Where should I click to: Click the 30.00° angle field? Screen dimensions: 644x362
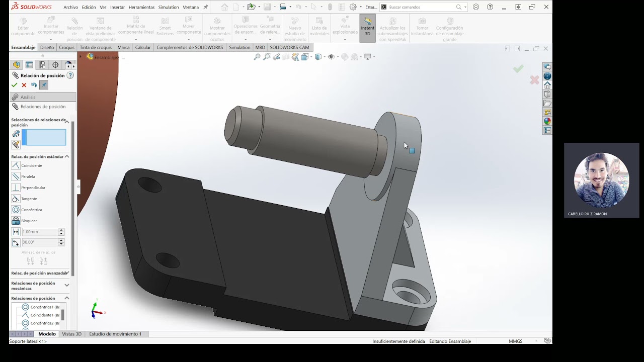(x=40, y=242)
